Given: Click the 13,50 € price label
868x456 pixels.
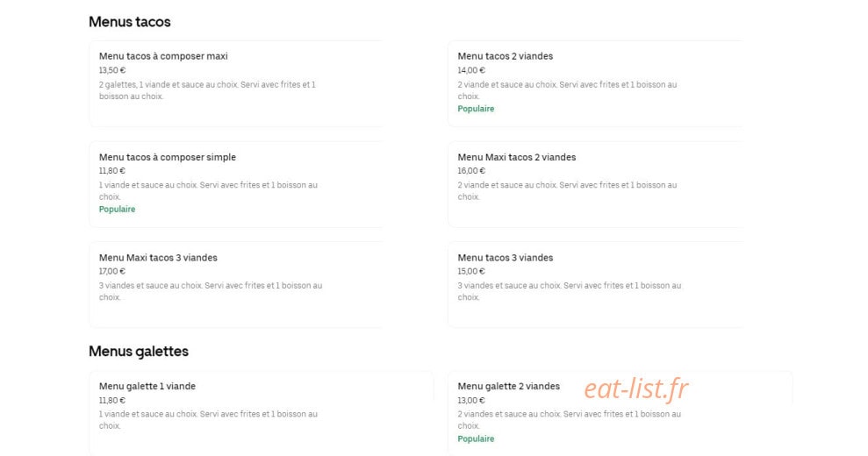Looking at the screenshot, I should 112,70.
